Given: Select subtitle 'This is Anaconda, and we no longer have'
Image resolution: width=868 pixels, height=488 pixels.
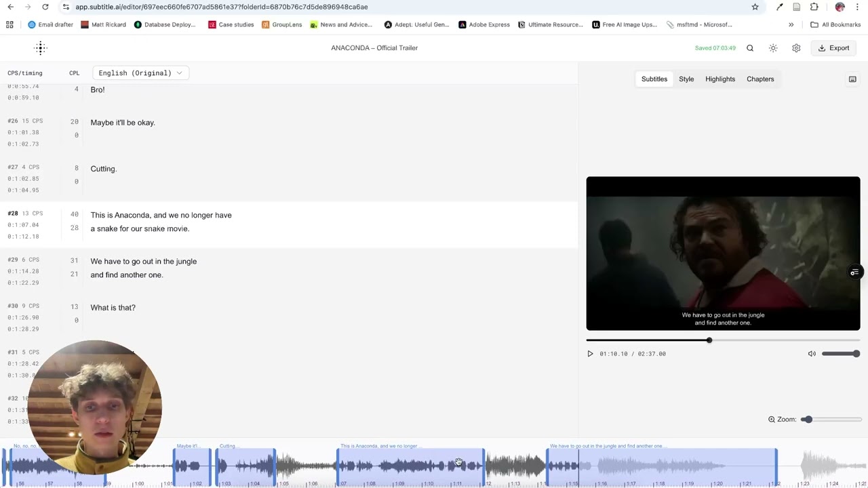Looking at the screenshot, I should click(x=161, y=216).
